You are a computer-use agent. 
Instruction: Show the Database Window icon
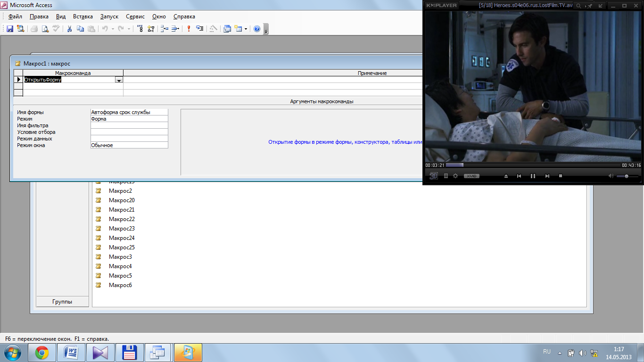(x=227, y=29)
